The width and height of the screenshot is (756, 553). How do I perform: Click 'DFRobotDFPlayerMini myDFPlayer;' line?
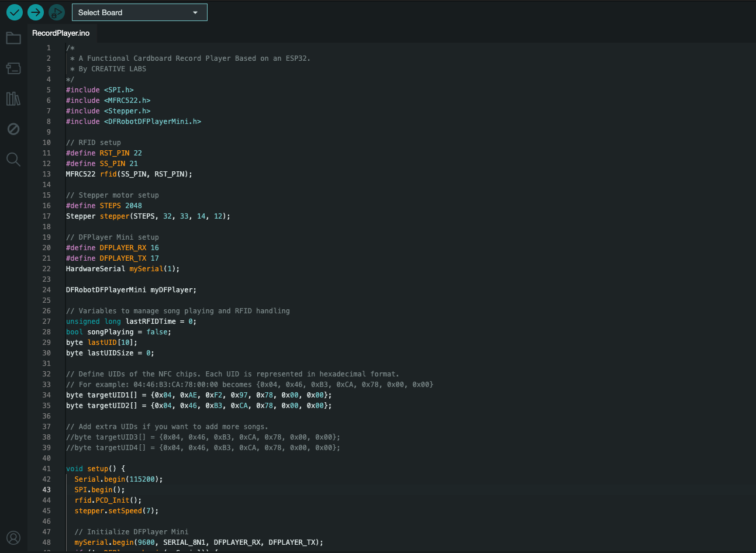click(x=131, y=290)
